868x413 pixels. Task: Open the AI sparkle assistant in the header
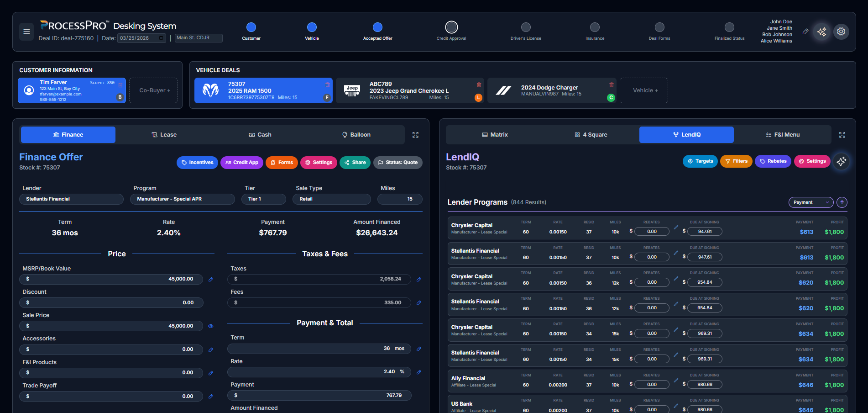coord(822,32)
